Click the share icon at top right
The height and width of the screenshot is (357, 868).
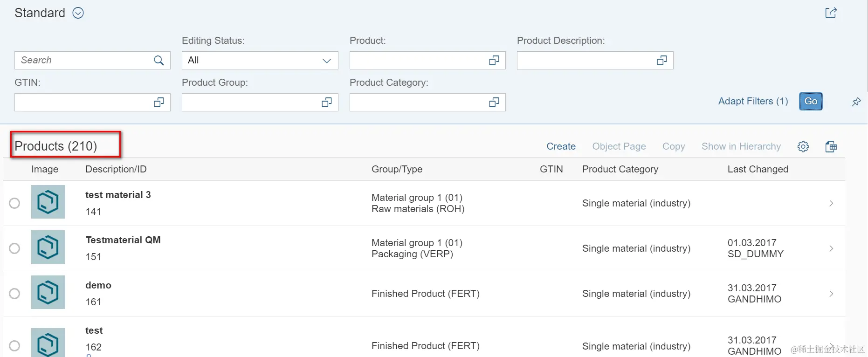click(831, 13)
